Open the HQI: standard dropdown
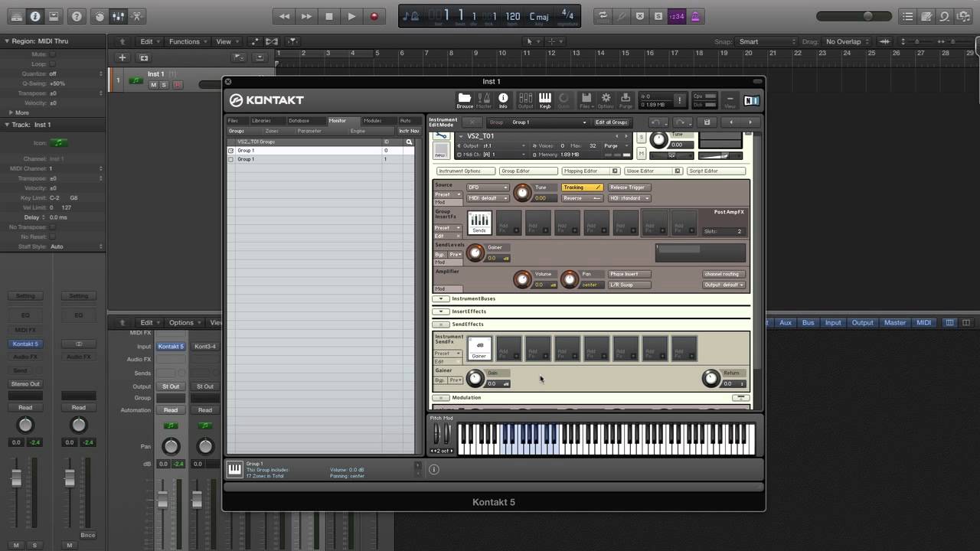This screenshot has height=551, width=980. point(629,198)
